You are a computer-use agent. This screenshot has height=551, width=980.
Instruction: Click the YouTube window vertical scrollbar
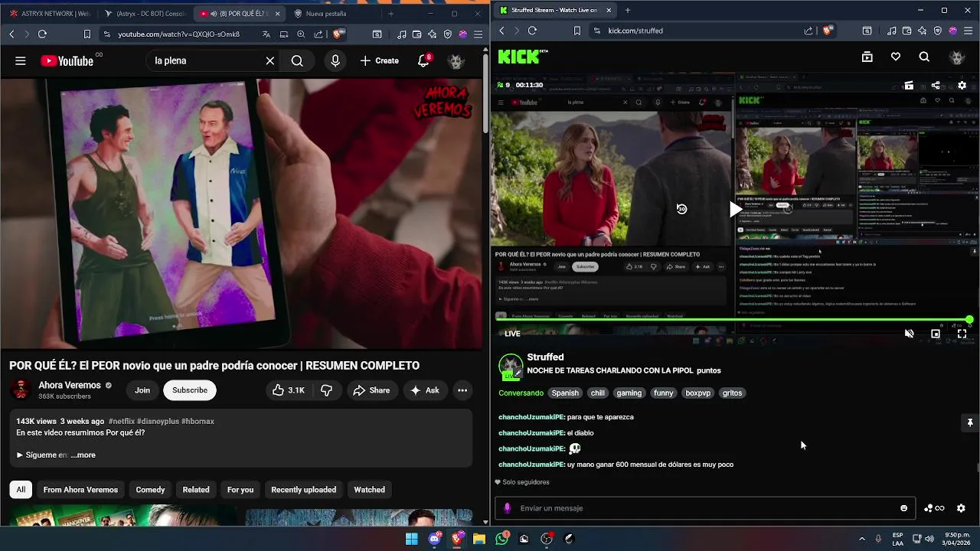485,92
